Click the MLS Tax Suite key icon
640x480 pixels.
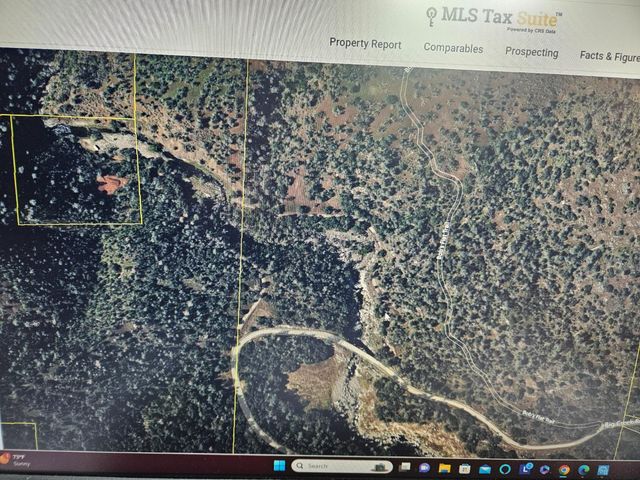[x=431, y=16]
